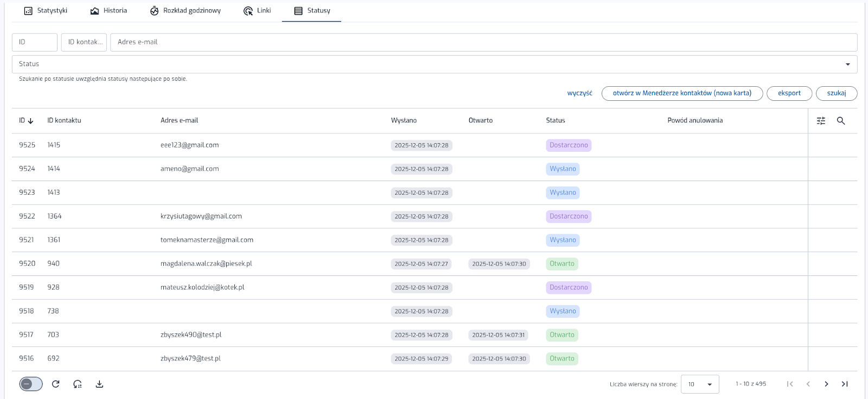Go to the next page arrow
Image resolution: width=868 pixels, height=399 pixels.
(826, 384)
